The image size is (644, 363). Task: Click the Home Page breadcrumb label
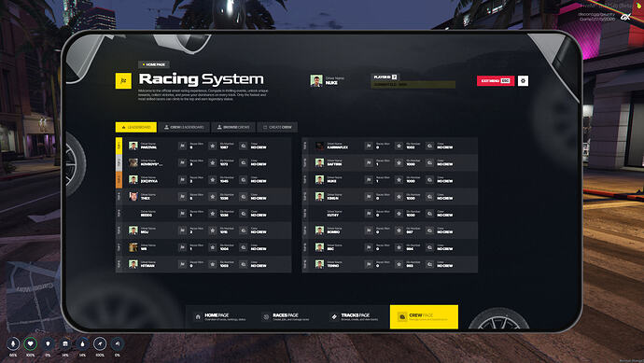tap(154, 64)
